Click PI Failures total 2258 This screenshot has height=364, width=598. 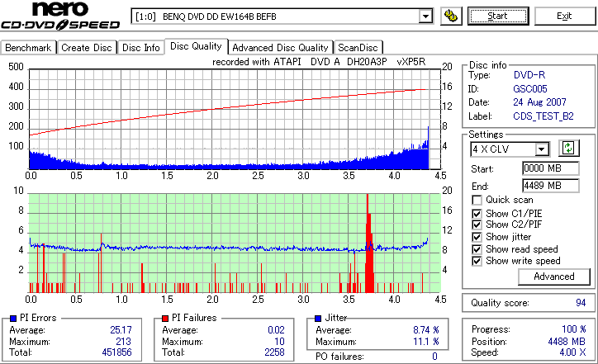[x=274, y=352]
